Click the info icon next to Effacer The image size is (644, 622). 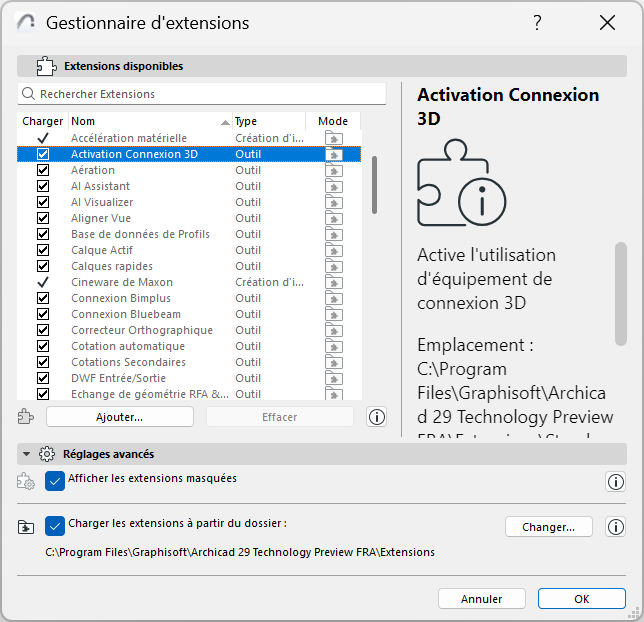(x=377, y=417)
